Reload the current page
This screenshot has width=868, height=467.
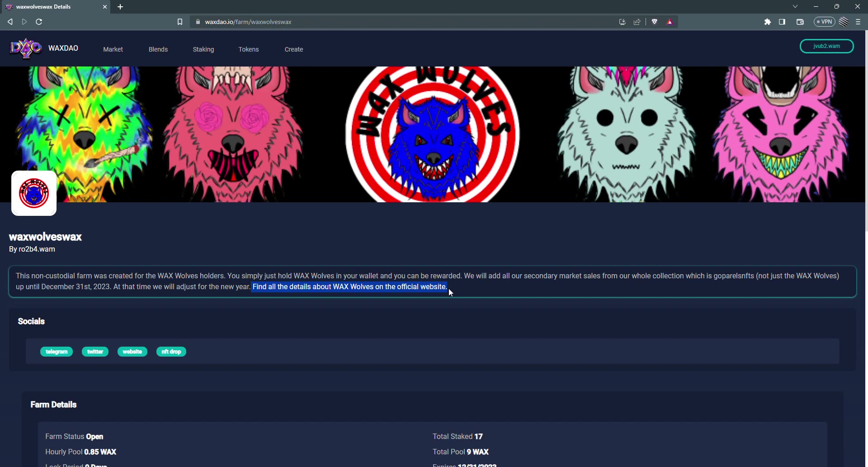39,22
